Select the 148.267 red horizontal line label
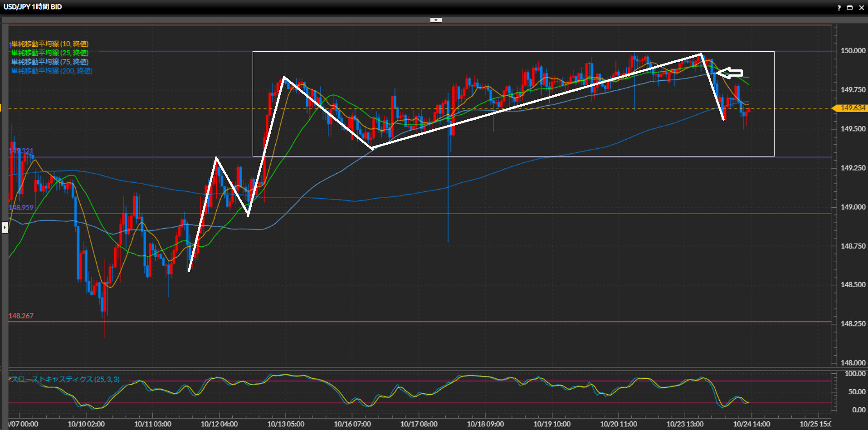The image size is (868, 430). tap(21, 316)
